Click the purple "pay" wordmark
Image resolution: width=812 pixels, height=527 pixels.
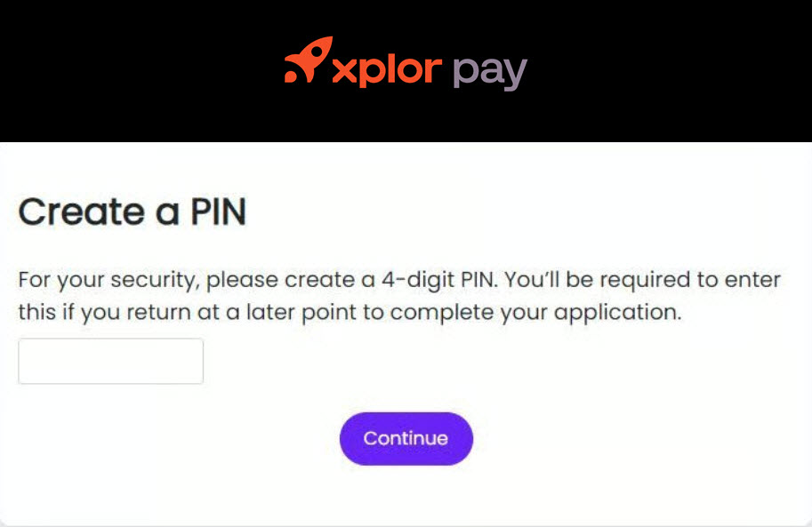(x=490, y=72)
